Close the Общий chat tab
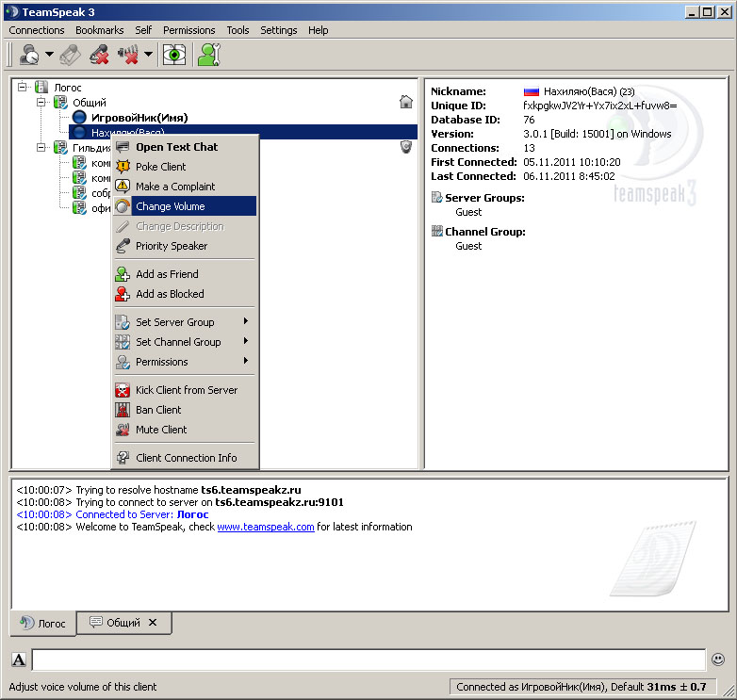Image resolution: width=737 pixels, height=700 pixels. pos(153,623)
